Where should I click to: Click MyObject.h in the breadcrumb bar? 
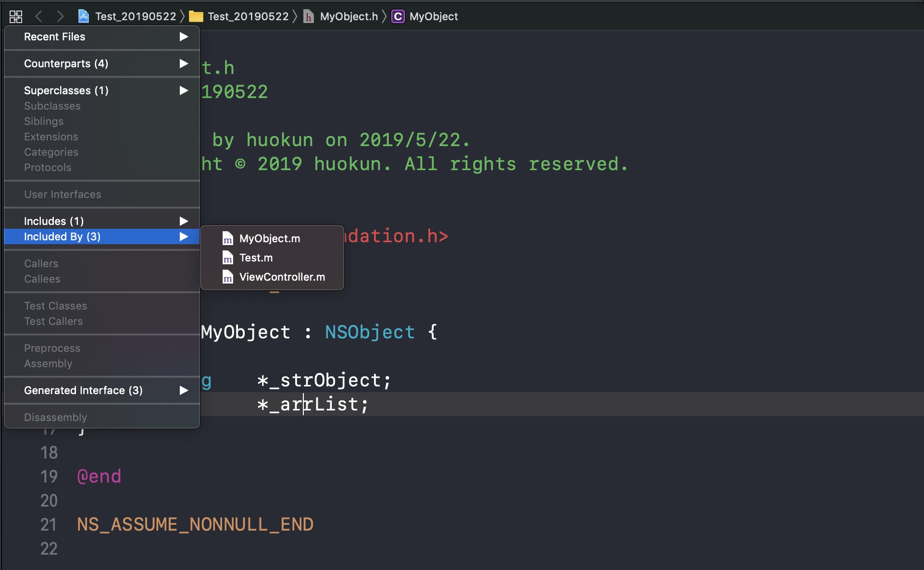point(348,16)
